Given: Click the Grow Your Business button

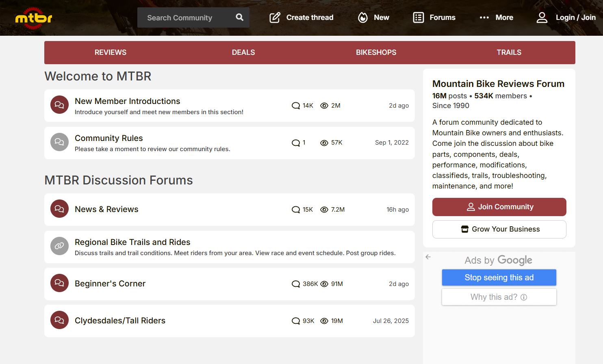Looking at the screenshot, I should [499, 229].
